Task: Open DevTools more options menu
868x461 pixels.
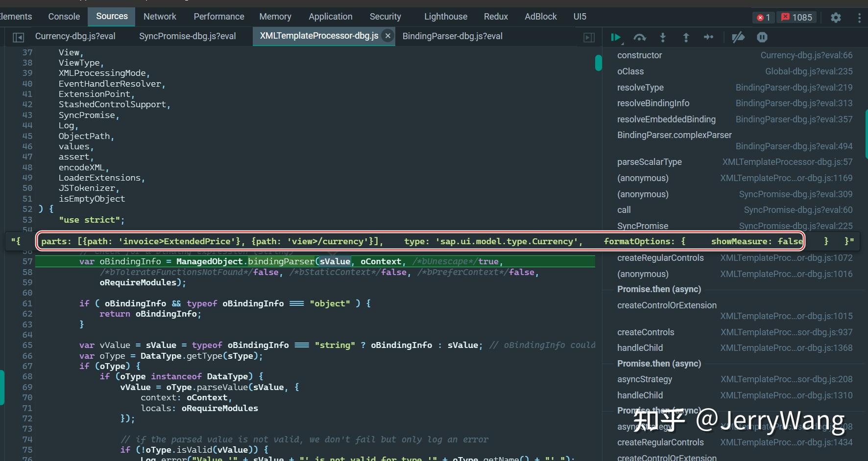Action: click(x=859, y=17)
